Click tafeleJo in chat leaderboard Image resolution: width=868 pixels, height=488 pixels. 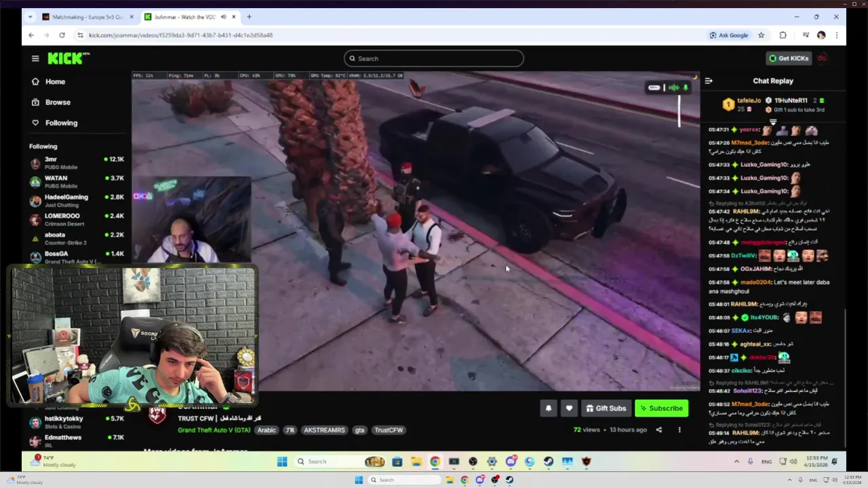pos(749,100)
